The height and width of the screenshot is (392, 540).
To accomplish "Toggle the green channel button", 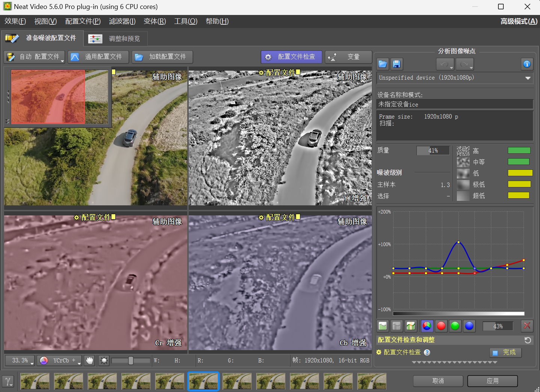I will (455, 326).
